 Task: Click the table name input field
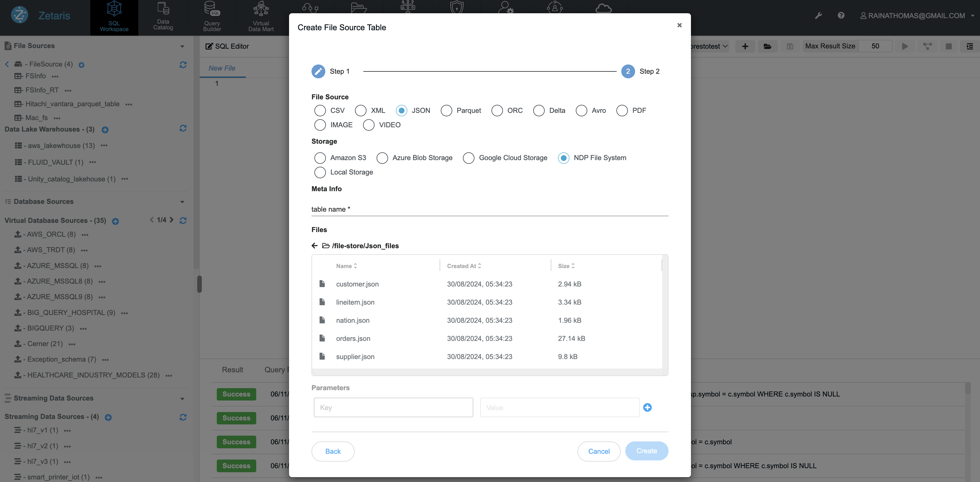[489, 209]
